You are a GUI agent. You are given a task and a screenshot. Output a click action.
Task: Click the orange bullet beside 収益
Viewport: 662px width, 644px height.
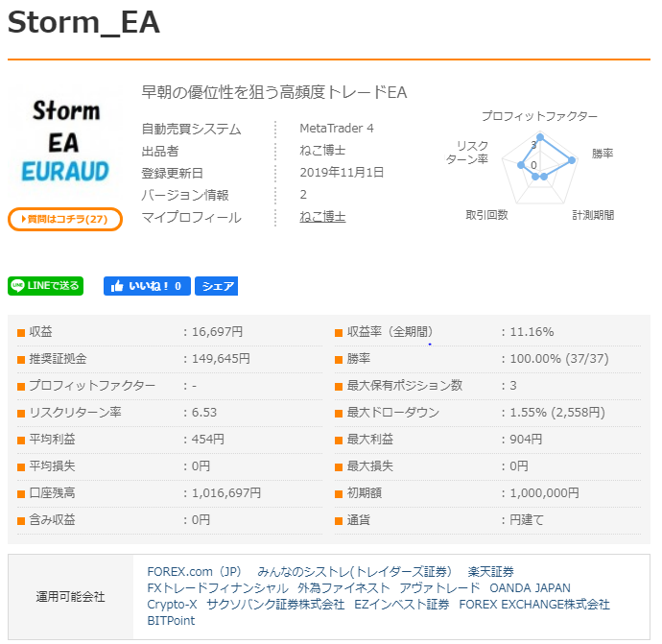[20, 332]
